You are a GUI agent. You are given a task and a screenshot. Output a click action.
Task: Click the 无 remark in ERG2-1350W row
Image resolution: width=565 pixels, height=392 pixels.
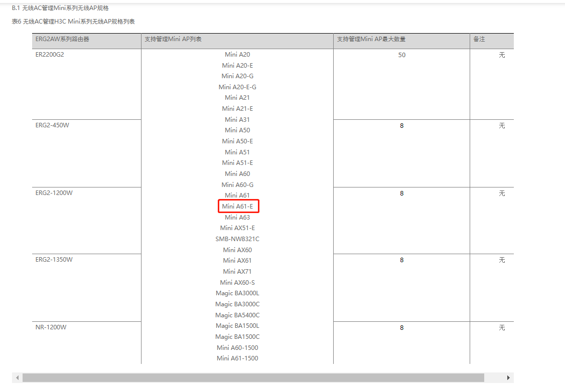click(x=502, y=260)
